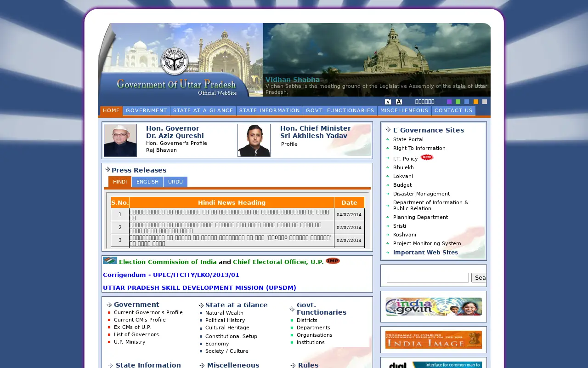Open the MISCELLENEOUS menu
588x368 pixels.
click(x=404, y=111)
